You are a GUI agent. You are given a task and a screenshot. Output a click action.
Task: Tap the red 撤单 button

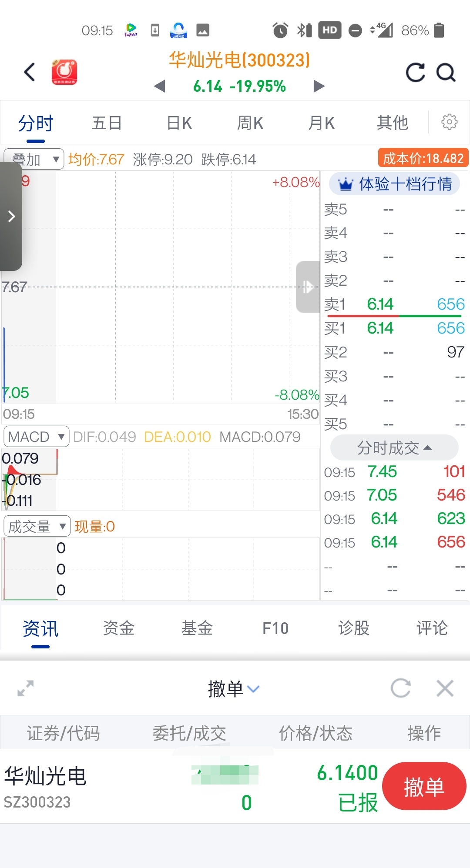coord(424,786)
